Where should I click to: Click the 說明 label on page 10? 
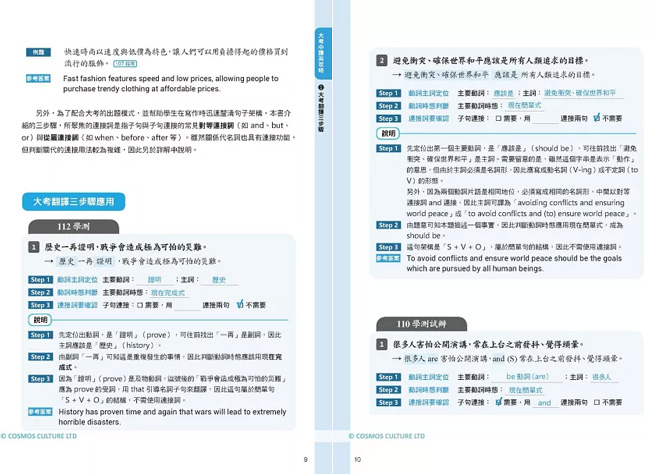click(388, 133)
